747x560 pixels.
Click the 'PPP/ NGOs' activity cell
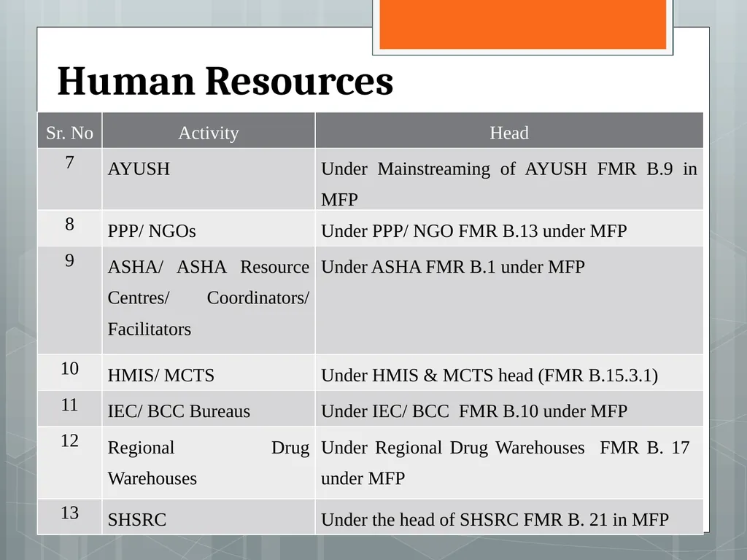(209, 228)
